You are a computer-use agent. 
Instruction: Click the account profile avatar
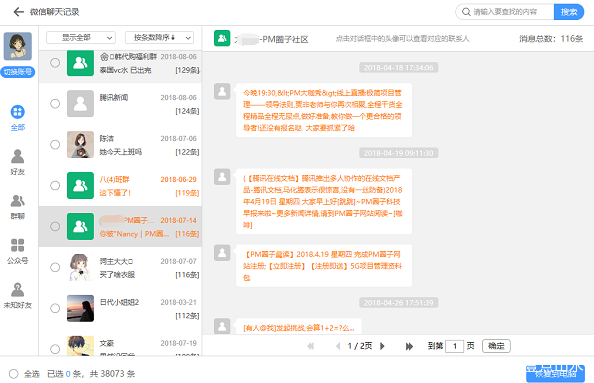pos(17,46)
